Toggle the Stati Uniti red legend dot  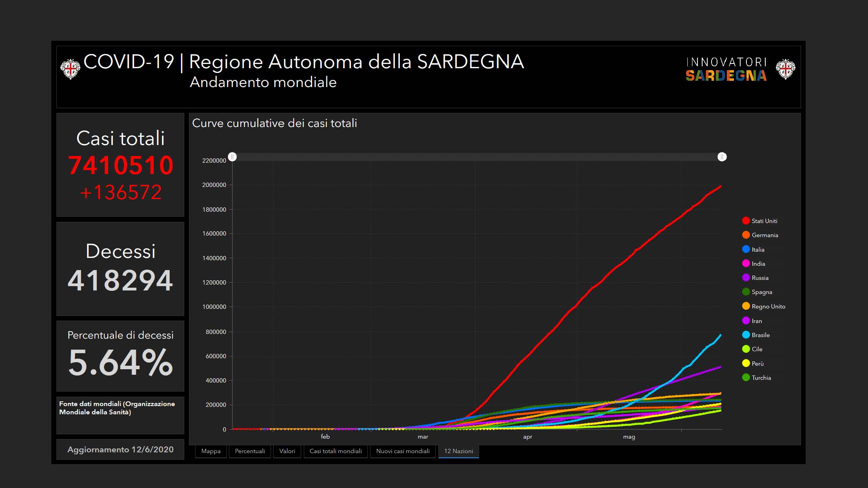coord(746,221)
